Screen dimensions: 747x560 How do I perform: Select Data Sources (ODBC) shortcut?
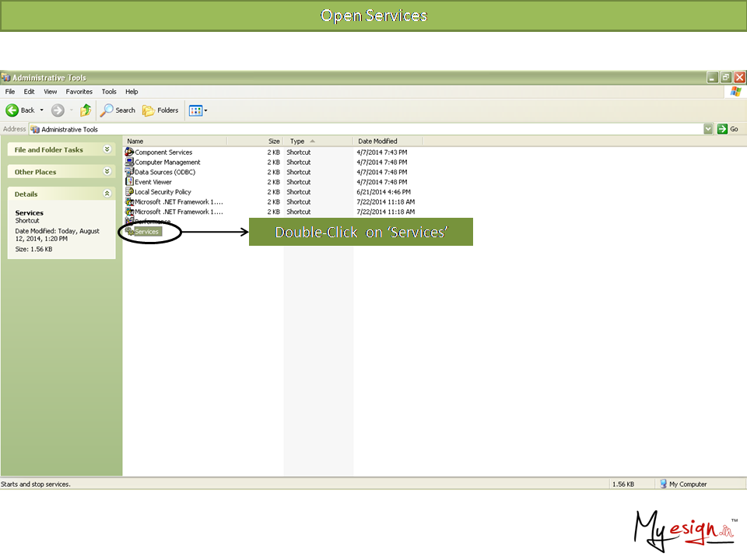coord(164,173)
